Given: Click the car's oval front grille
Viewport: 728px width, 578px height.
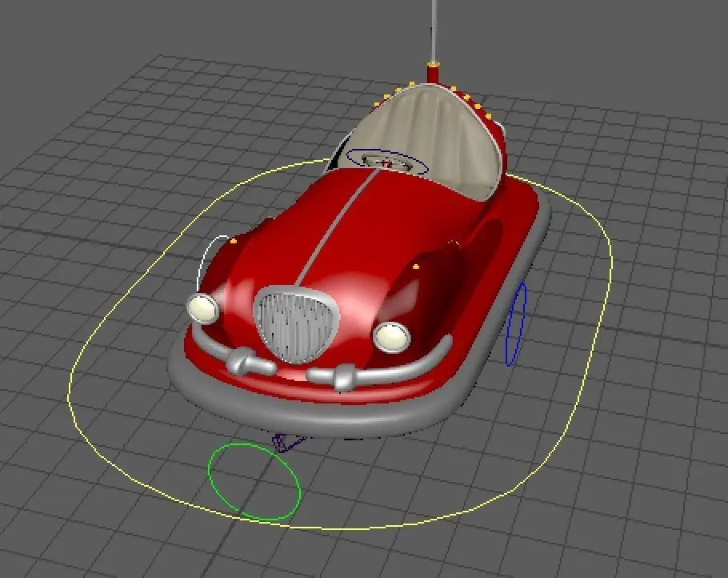Looking at the screenshot, I should pyautogui.click(x=296, y=324).
